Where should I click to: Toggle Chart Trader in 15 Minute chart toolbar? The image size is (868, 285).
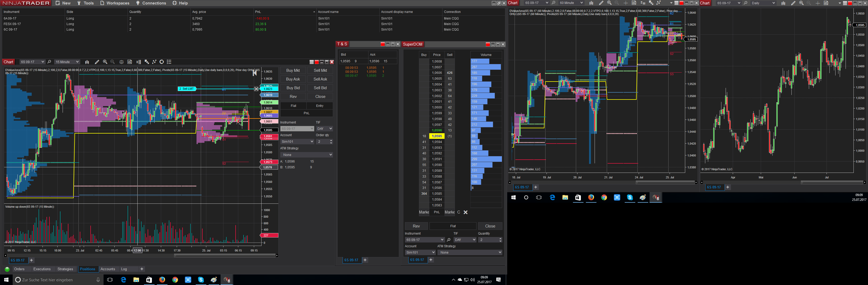point(138,62)
